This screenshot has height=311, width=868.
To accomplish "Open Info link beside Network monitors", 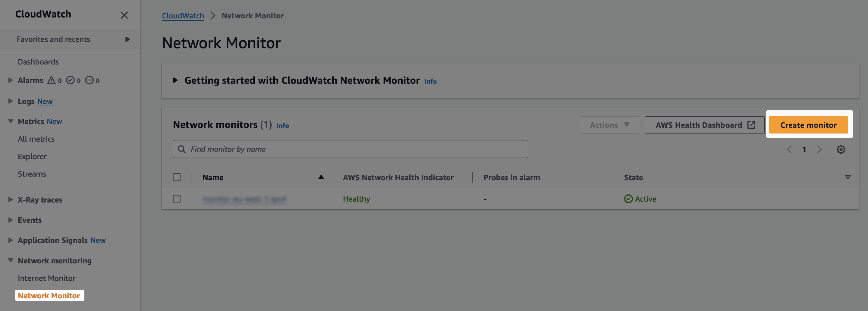I will click(x=283, y=126).
